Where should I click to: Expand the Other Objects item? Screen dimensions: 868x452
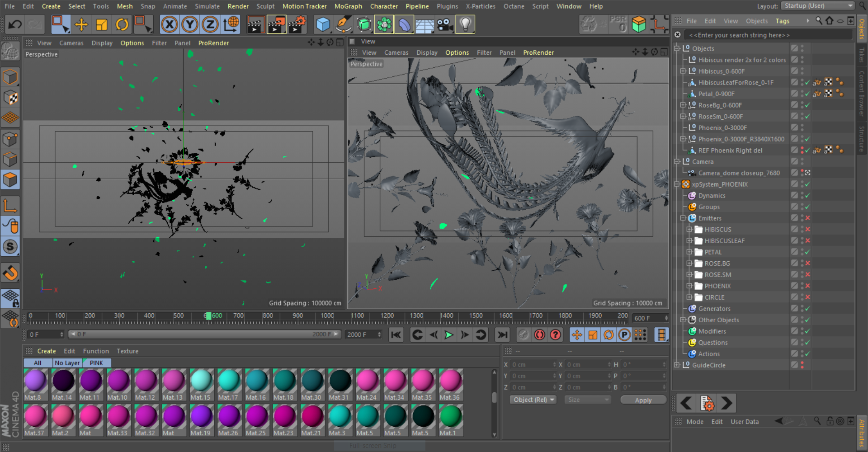[683, 320]
